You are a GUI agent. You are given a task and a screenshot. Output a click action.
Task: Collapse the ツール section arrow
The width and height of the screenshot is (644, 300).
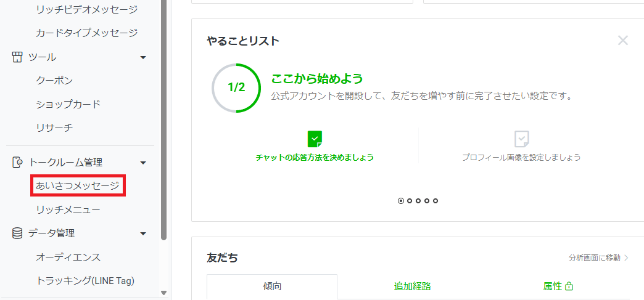(143, 58)
